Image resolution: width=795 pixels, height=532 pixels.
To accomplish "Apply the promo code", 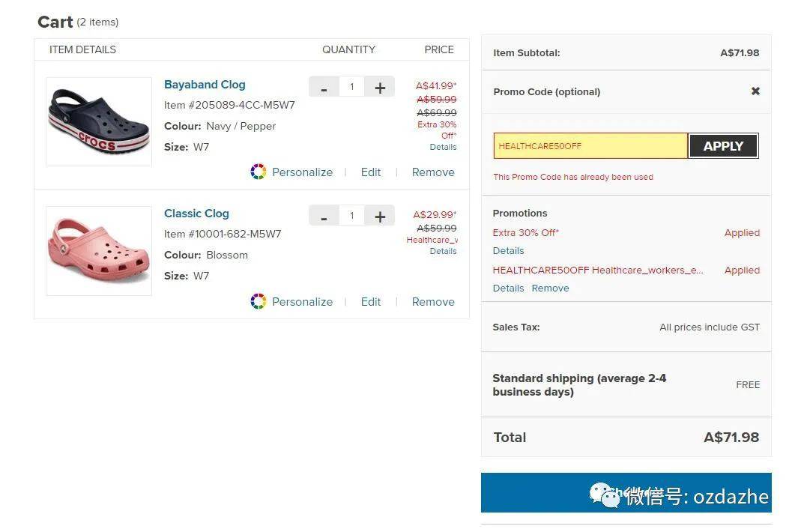I will (724, 146).
